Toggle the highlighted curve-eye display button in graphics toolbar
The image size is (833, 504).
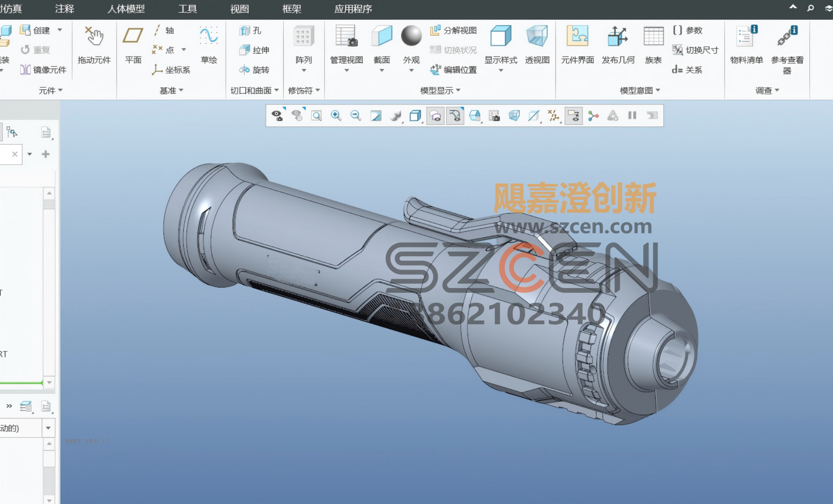pos(455,116)
